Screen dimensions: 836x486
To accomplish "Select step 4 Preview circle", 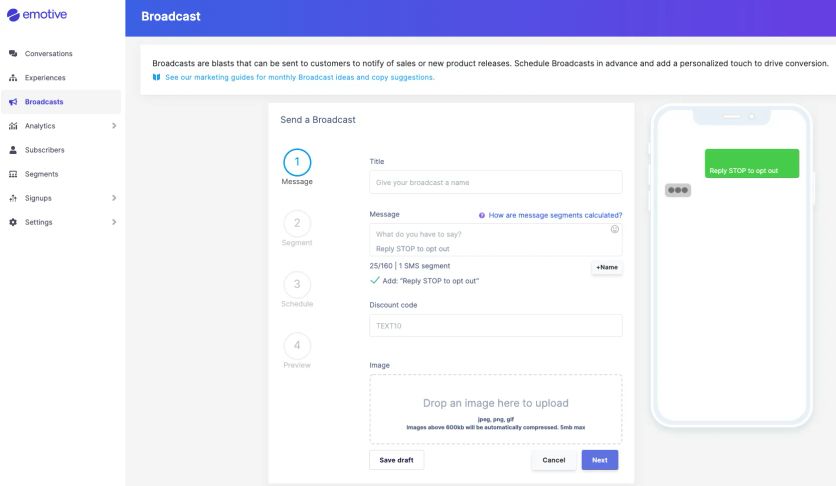I will coord(297,346).
